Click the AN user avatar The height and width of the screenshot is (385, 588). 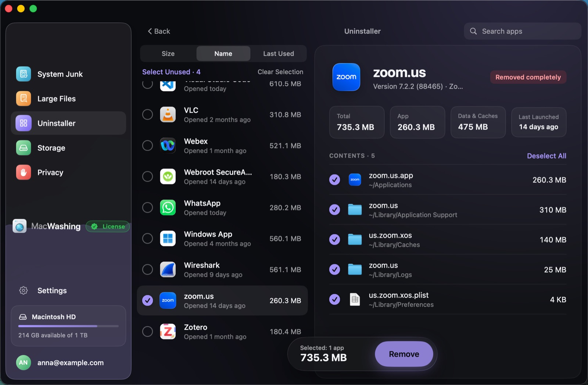23,363
